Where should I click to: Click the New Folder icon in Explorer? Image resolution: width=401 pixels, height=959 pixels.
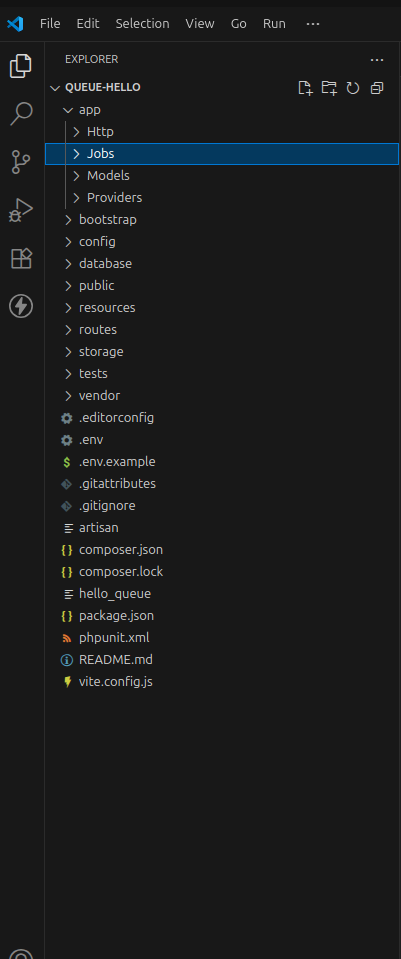pos(329,88)
